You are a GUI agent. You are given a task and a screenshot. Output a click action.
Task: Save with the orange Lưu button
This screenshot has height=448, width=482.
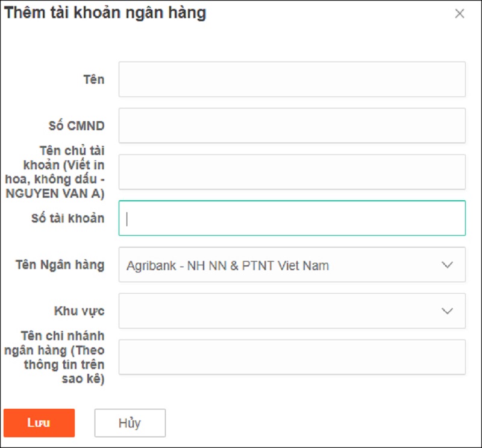click(39, 423)
